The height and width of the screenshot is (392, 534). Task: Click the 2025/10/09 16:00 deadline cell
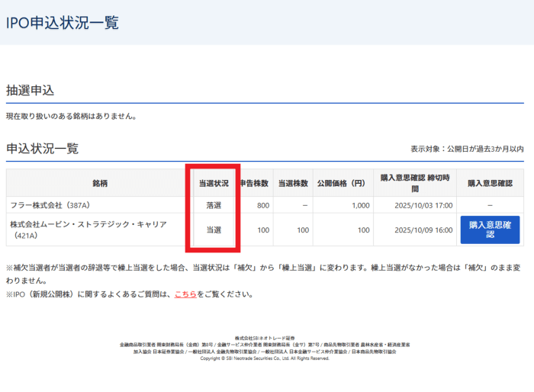point(420,230)
